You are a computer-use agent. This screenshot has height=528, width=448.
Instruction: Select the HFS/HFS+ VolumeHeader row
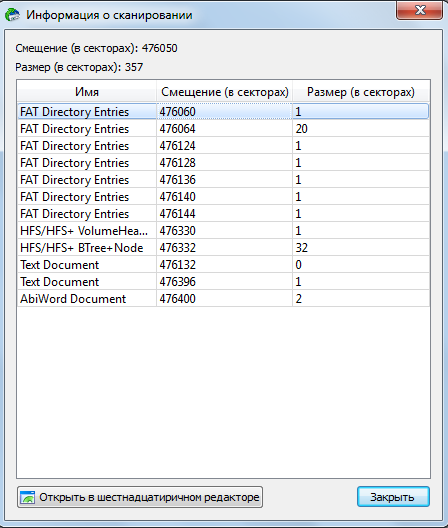(223, 231)
